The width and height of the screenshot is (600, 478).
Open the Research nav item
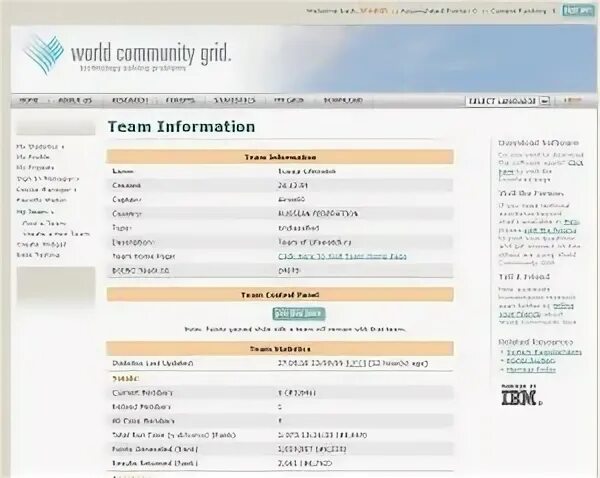130,101
